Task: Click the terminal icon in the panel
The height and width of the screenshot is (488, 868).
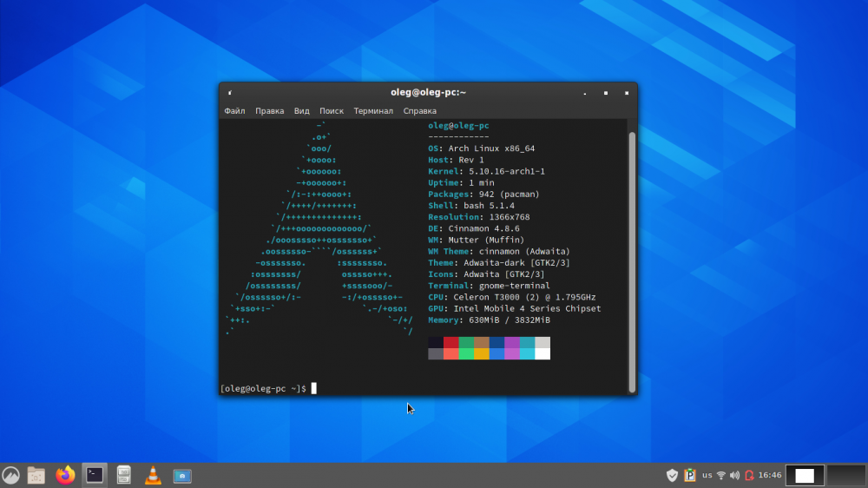Action: click(x=95, y=475)
